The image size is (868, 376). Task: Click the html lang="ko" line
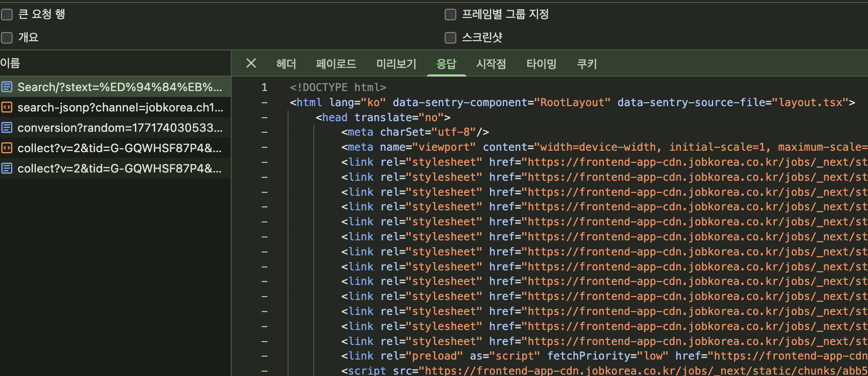[572, 103]
